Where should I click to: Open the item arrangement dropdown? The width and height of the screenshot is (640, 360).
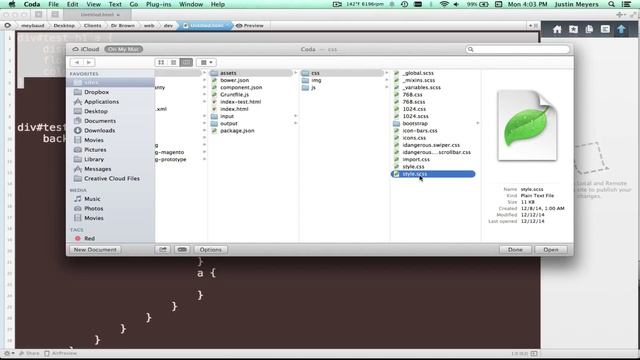pyautogui.click(x=207, y=62)
